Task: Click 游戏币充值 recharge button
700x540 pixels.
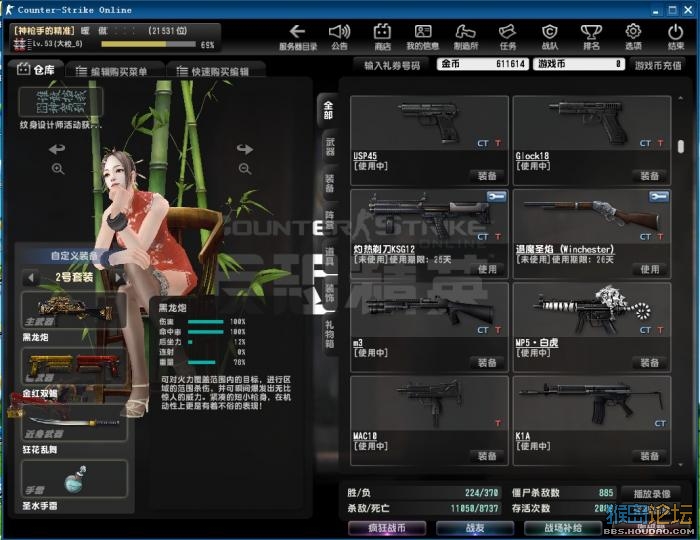Action: tap(658, 66)
